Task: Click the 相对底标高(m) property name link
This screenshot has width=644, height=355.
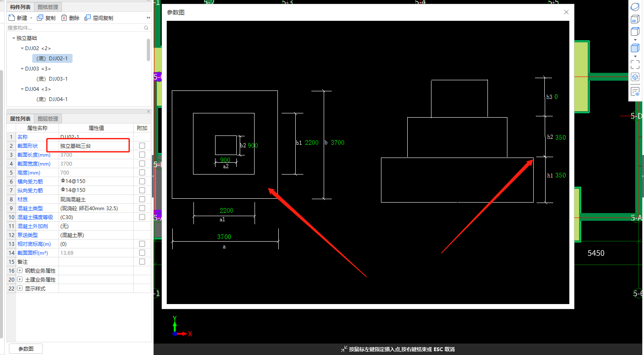Action: pyautogui.click(x=34, y=244)
